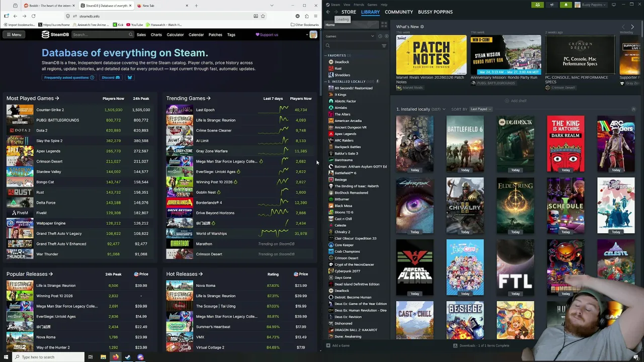Open the library advanced filter options icon

click(x=384, y=46)
